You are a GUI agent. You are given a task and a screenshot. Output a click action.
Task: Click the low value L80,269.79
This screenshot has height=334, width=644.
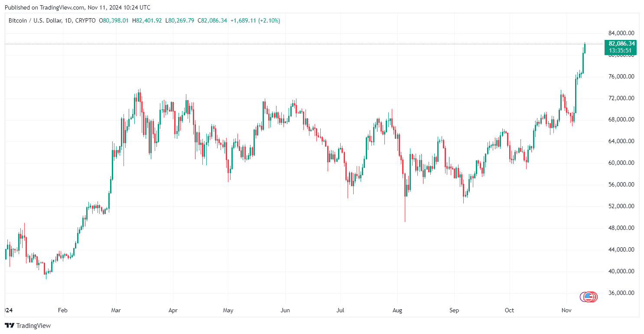tap(179, 20)
